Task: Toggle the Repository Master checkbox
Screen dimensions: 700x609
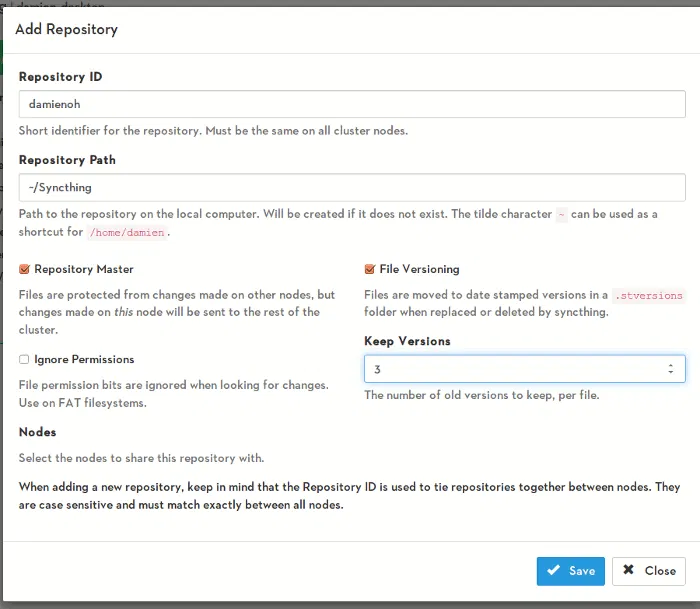Action: [25, 269]
